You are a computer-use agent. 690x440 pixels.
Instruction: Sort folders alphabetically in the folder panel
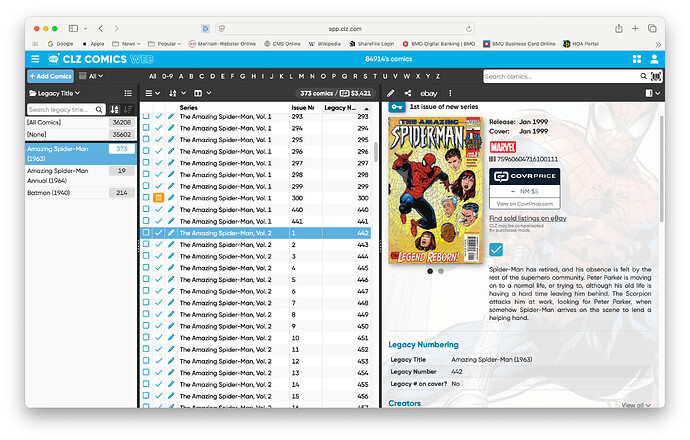[x=114, y=109]
